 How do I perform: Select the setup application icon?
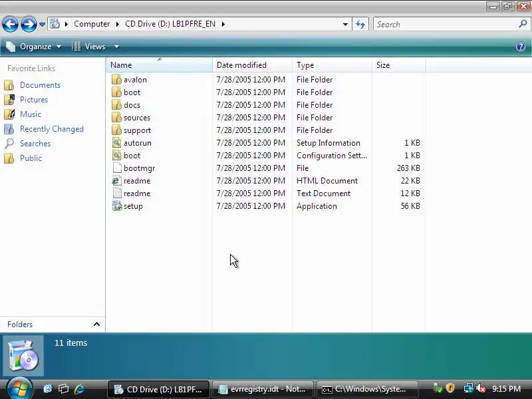[116, 206]
